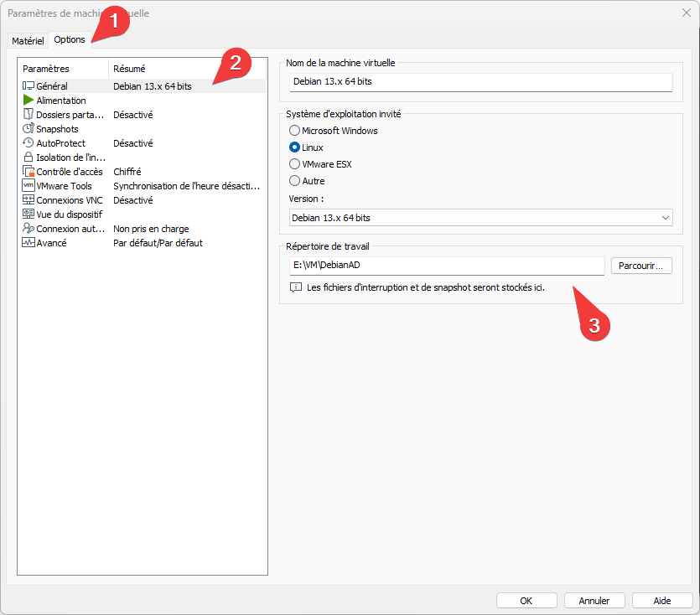Switch to the Matériel tab
700x615 pixels.
point(28,40)
